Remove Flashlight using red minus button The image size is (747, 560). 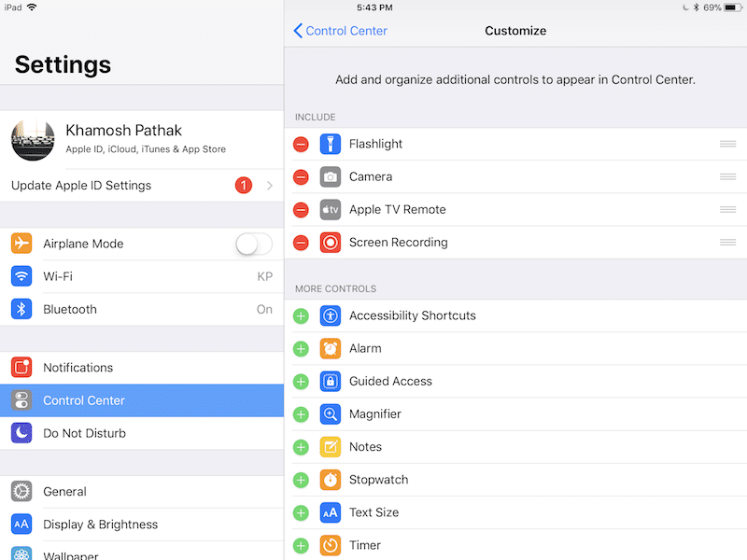point(301,144)
